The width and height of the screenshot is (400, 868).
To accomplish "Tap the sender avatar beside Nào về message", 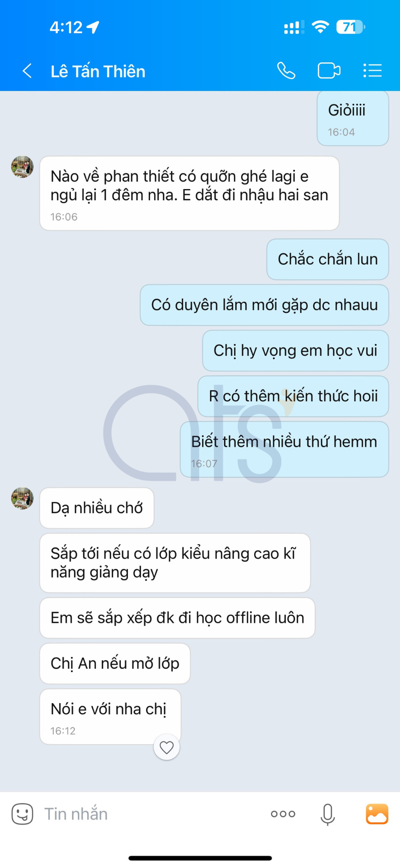I will pyautogui.click(x=22, y=167).
